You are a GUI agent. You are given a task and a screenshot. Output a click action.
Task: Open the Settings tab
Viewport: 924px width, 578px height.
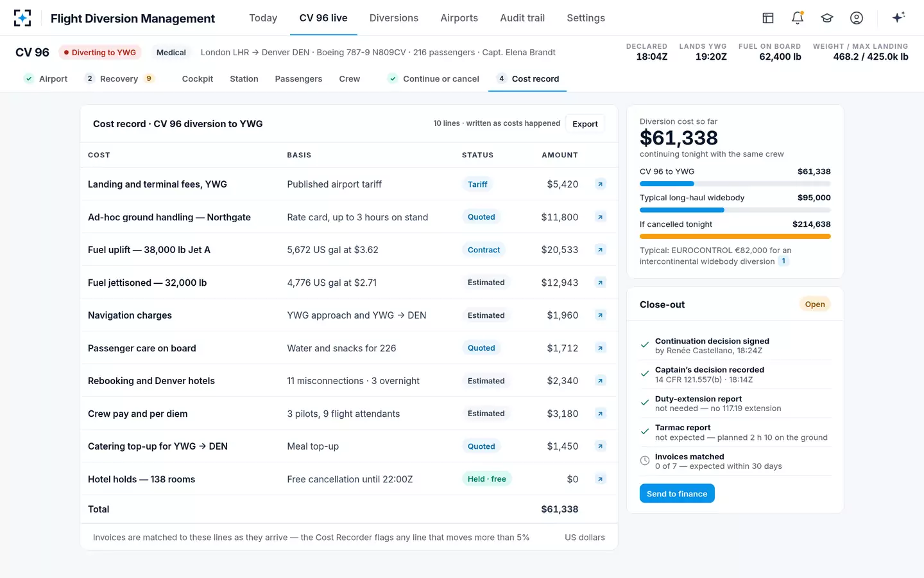tap(586, 18)
